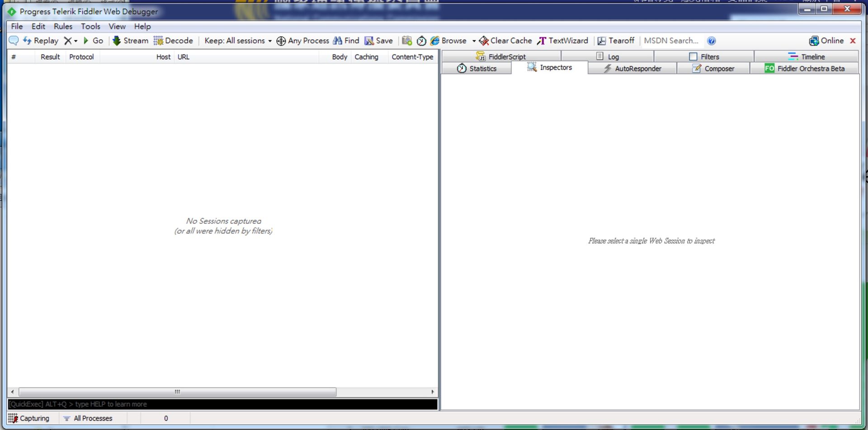Click the right scroll arrow of session list

coord(433,392)
